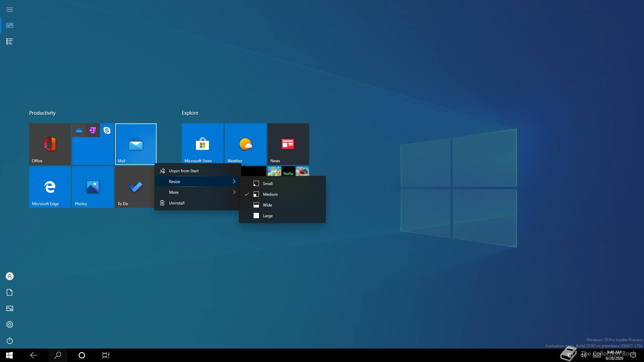Open the Mail tile
The height and width of the screenshot is (362, 644).
pyautogui.click(x=136, y=144)
